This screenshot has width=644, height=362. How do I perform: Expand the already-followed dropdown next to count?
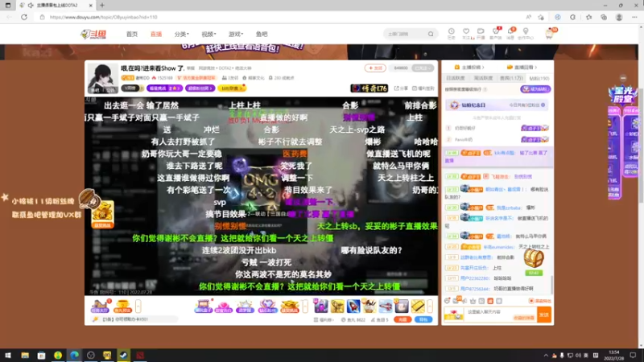[x=423, y=68]
